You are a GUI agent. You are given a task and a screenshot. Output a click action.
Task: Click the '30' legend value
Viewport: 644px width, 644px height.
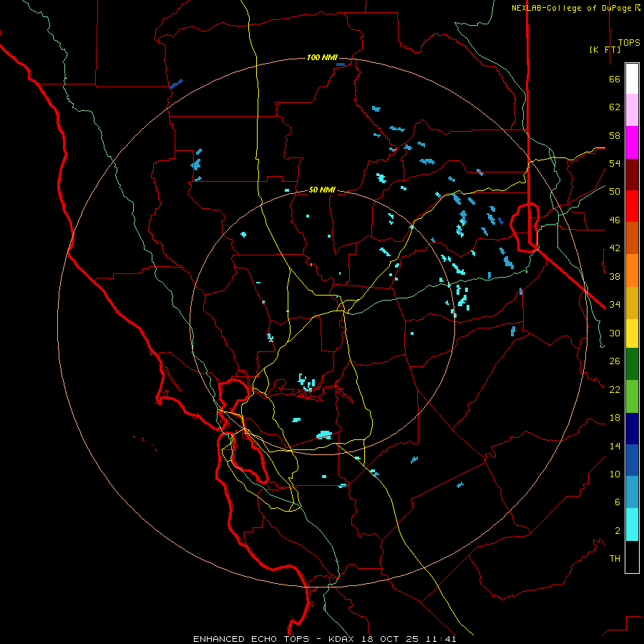point(615,333)
